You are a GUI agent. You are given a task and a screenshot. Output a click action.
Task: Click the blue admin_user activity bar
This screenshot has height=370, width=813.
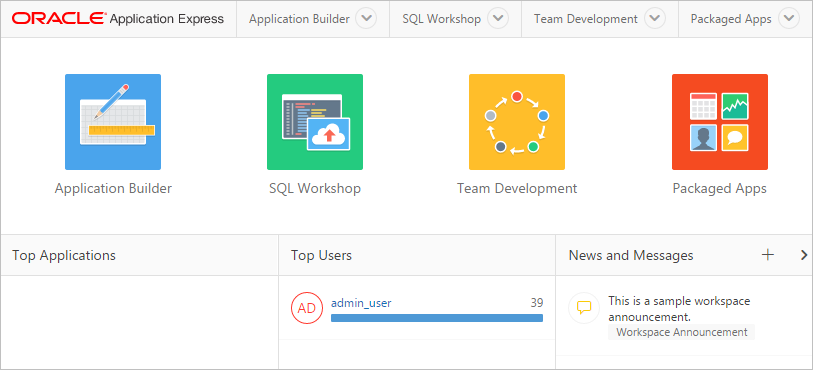coord(437,318)
